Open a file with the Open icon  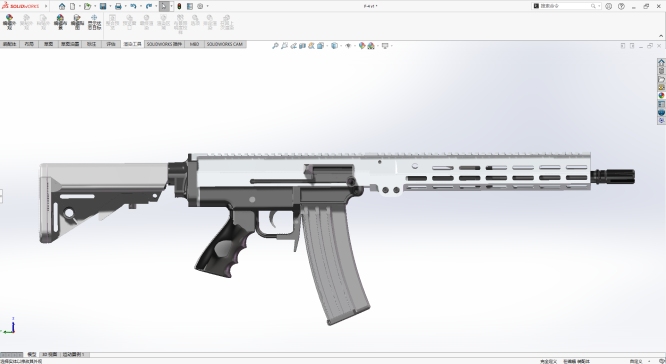point(87,6)
